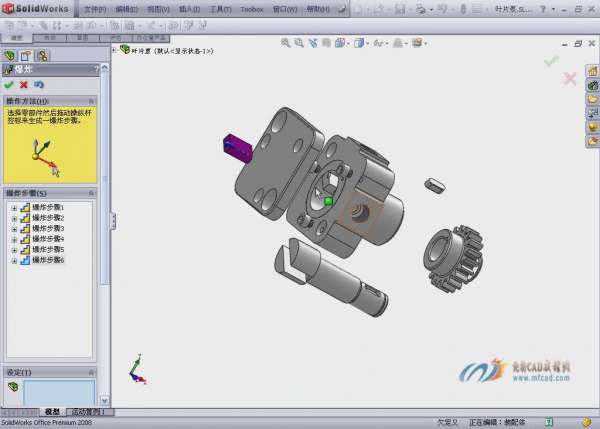Select 爆炸步骤6 in the list
Screen dimensions: 600x429
pyautogui.click(x=48, y=260)
